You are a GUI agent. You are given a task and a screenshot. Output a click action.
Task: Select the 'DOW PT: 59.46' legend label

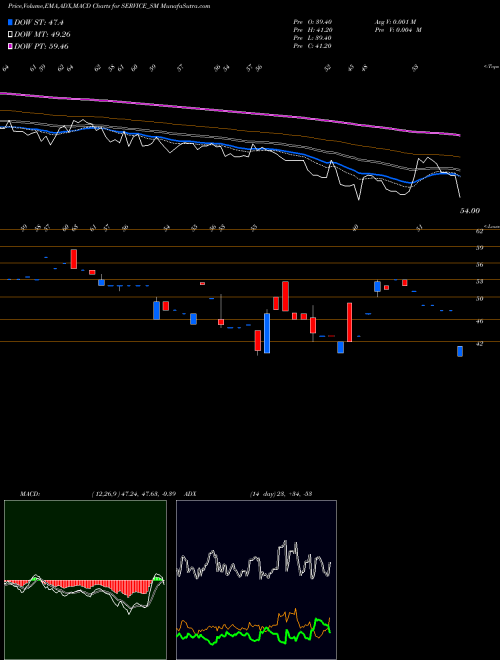(x=41, y=46)
